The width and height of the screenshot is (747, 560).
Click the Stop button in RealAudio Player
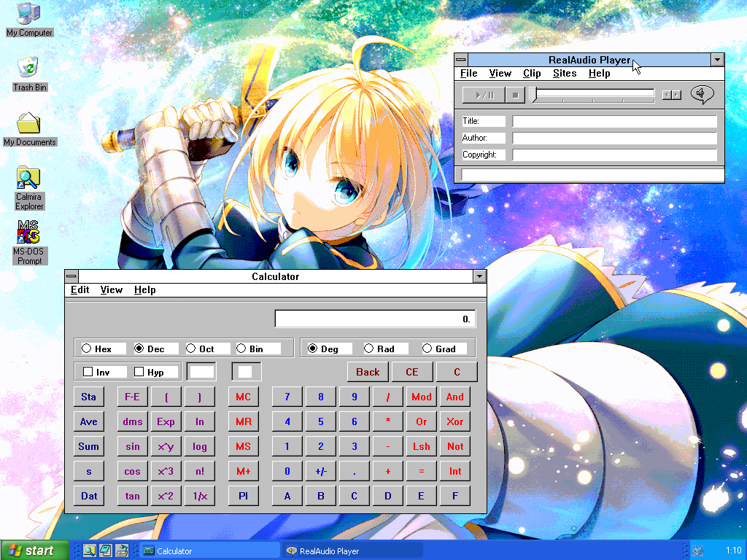tap(515, 95)
